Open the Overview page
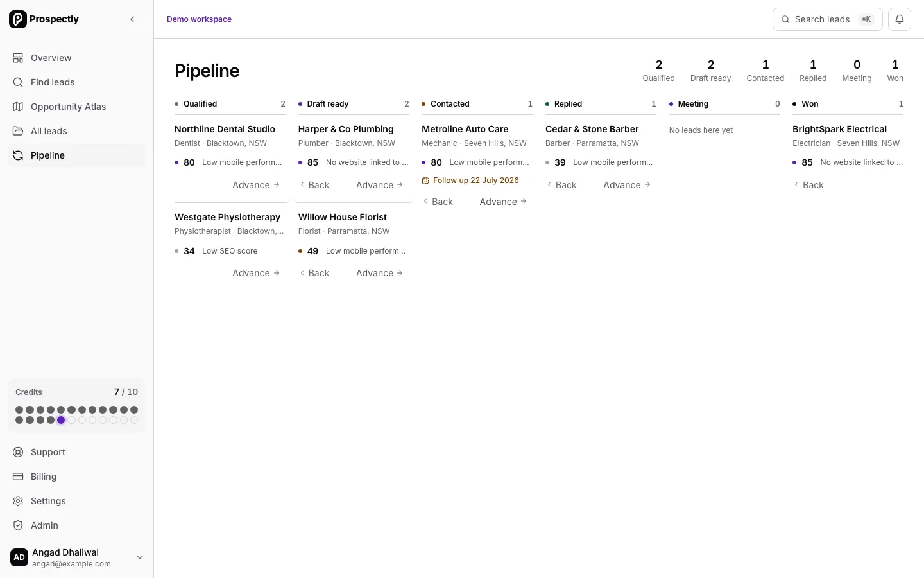 (76, 58)
